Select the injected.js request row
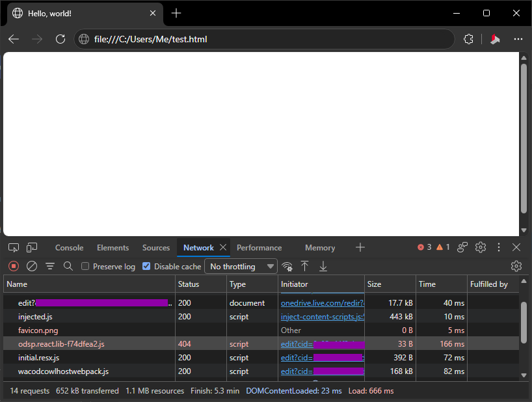Viewport: 532px width, 402px height. (261, 317)
